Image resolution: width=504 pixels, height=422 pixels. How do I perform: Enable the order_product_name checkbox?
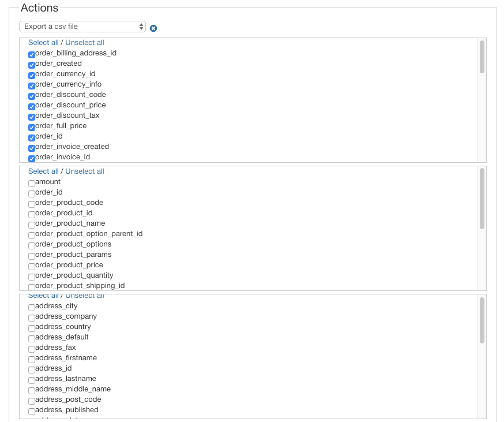(32, 225)
